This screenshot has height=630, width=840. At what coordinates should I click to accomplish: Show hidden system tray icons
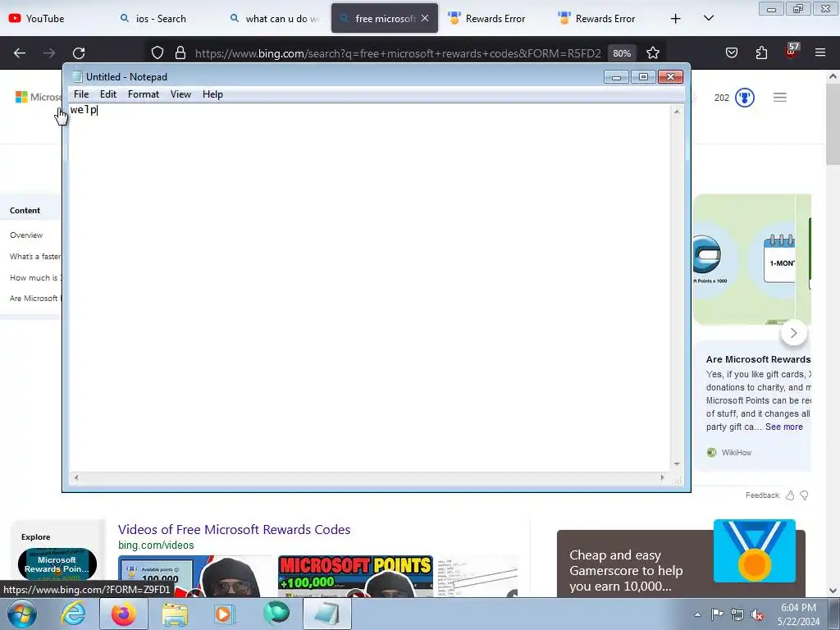pyautogui.click(x=697, y=614)
